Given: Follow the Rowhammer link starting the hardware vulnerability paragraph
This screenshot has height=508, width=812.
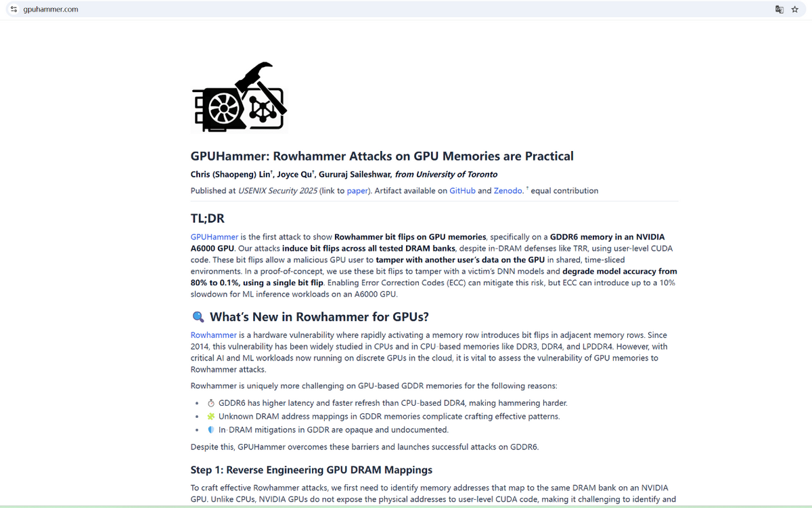Looking at the screenshot, I should [x=214, y=335].
